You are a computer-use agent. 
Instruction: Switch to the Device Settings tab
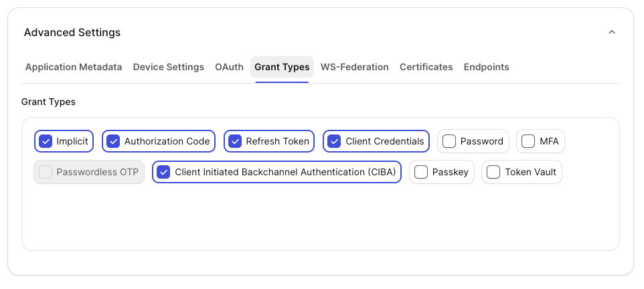pos(169,67)
